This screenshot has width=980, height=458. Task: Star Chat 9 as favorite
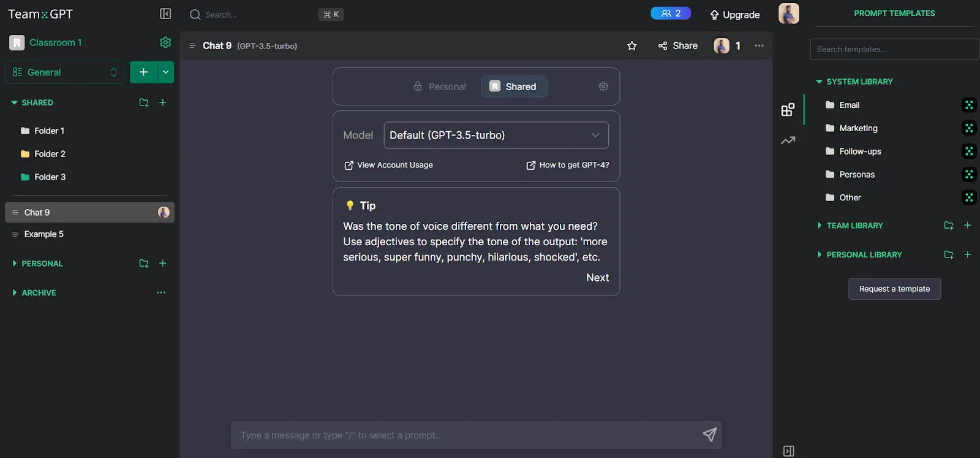click(x=632, y=46)
